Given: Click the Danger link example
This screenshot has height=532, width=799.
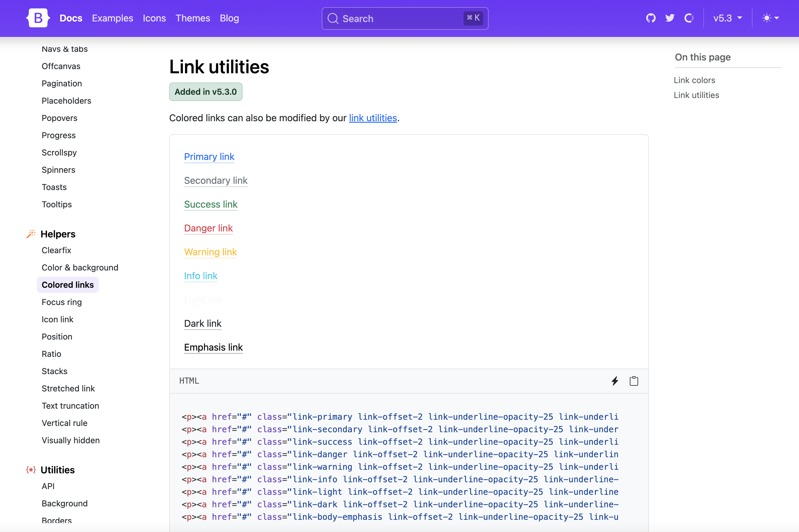Looking at the screenshot, I should coord(208,228).
